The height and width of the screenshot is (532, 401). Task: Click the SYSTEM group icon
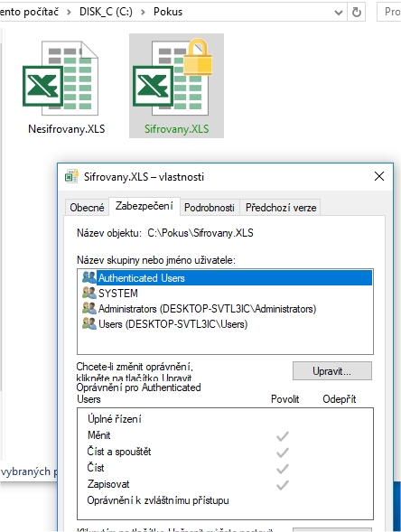click(x=89, y=293)
